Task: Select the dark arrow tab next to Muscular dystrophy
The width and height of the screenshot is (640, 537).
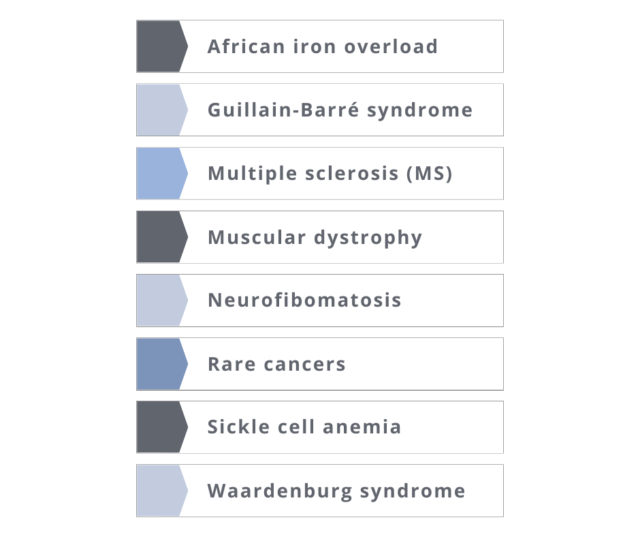Action: point(161,237)
